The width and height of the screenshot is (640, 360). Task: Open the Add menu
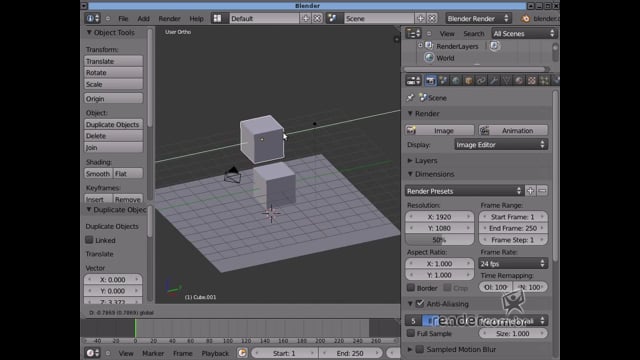[143, 19]
